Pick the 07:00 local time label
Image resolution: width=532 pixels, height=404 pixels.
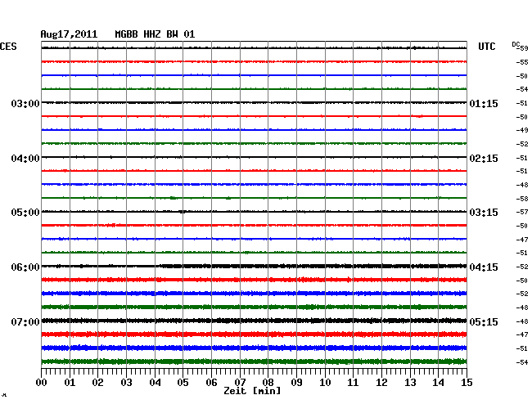[25, 321]
